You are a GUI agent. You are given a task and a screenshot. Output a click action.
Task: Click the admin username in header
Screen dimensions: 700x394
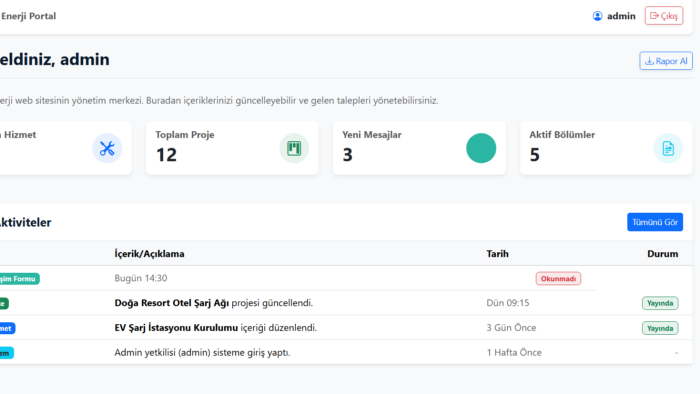pos(621,16)
